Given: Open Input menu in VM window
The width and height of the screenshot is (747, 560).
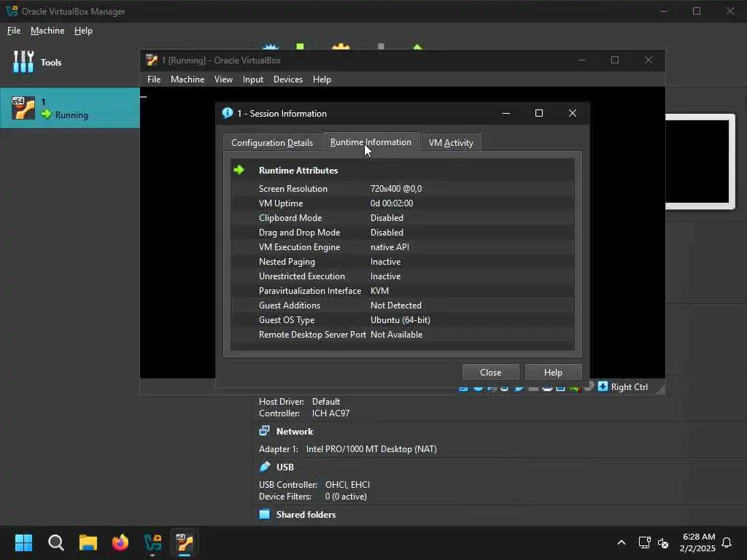Looking at the screenshot, I should point(253,79).
